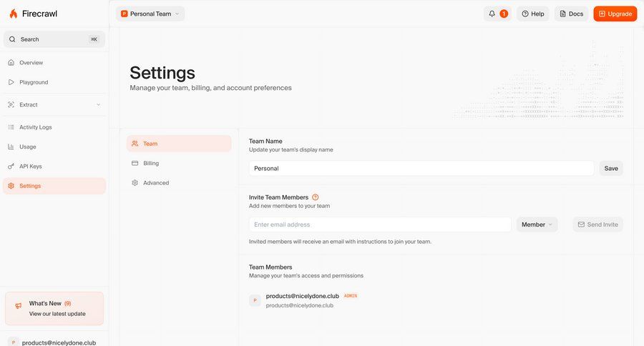This screenshot has height=346, width=644.
Task: Open the Docs link
Action: (x=570, y=14)
